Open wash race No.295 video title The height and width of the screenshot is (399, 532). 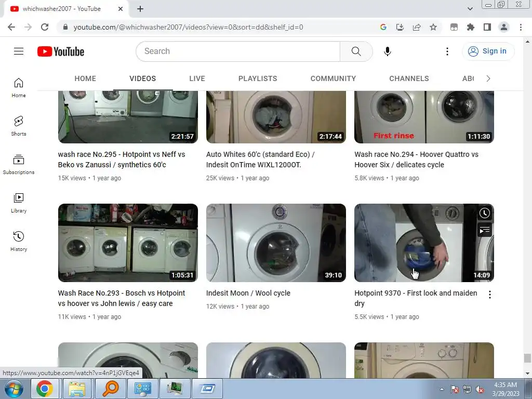click(122, 159)
